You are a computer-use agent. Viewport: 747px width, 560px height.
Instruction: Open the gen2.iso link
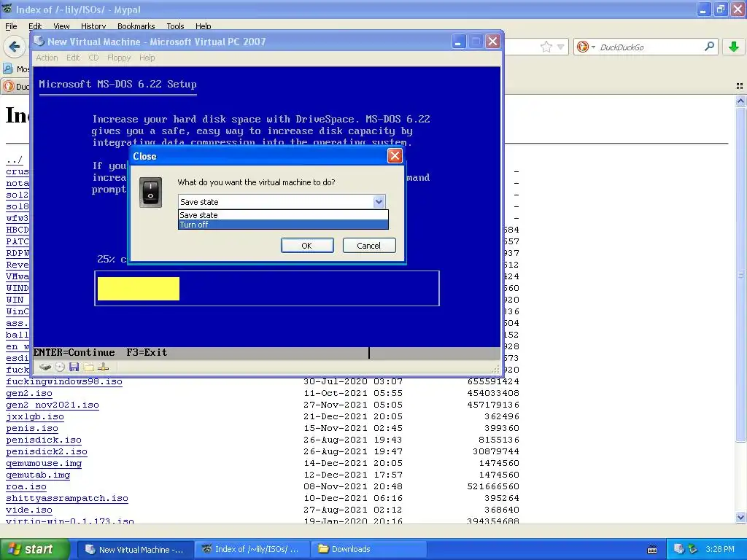pyautogui.click(x=29, y=393)
